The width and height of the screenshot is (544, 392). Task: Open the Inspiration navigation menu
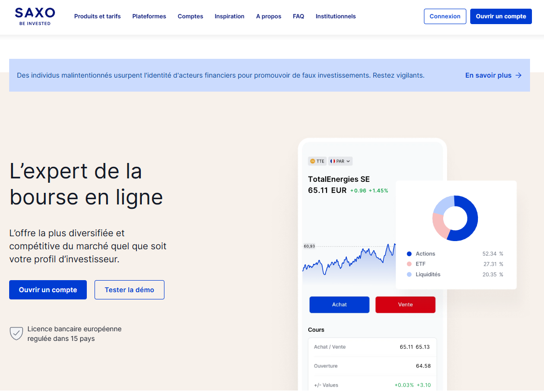tap(230, 16)
